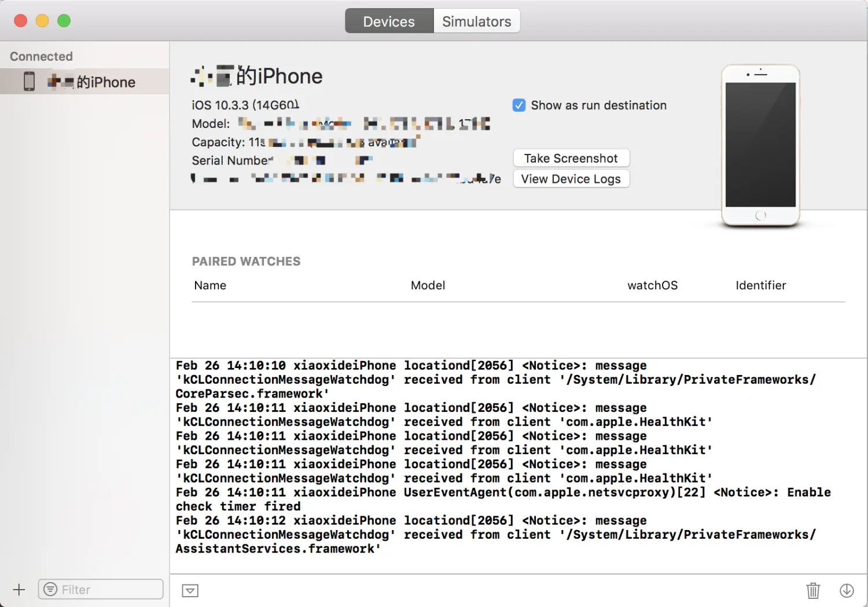Toggle Show as run destination checkbox
Viewport: 868px width, 607px height.
click(x=519, y=105)
